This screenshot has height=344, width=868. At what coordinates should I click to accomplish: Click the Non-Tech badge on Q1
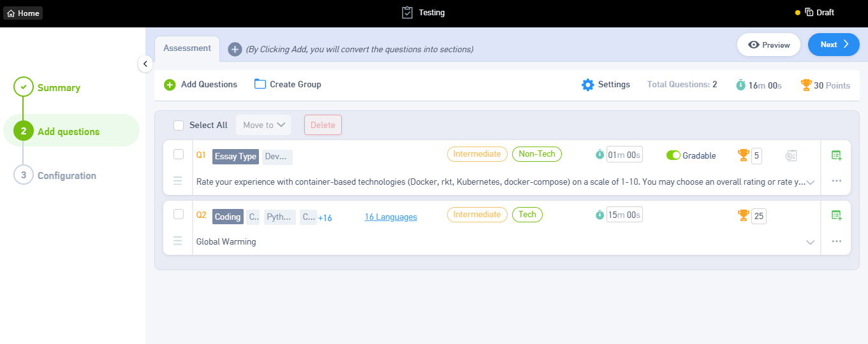(537, 154)
